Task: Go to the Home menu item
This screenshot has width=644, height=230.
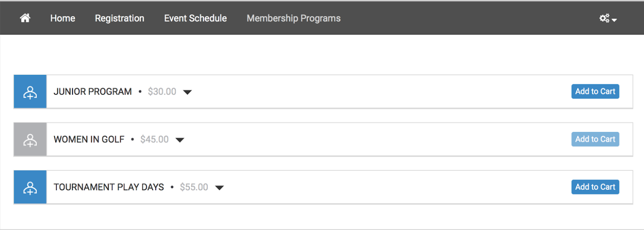Action: click(x=63, y=18)
